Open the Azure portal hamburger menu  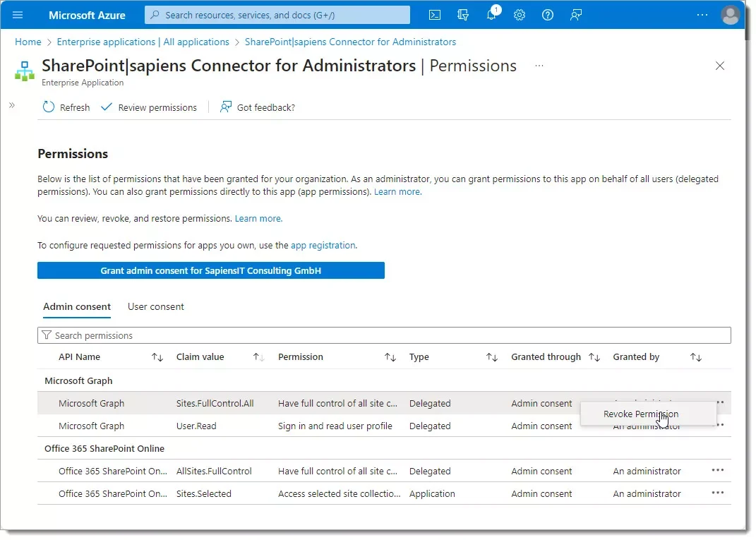pyautogui.click(x=18, y=15)
